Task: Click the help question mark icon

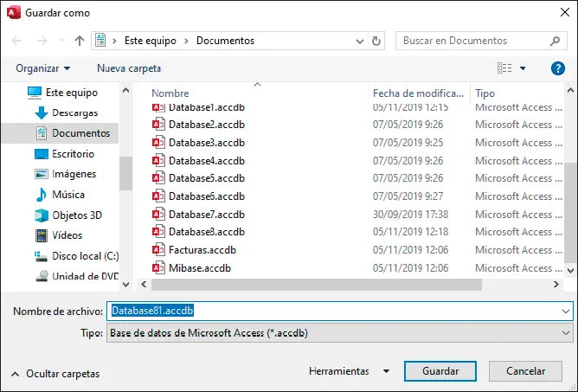Action: click(x=558, y=68)
